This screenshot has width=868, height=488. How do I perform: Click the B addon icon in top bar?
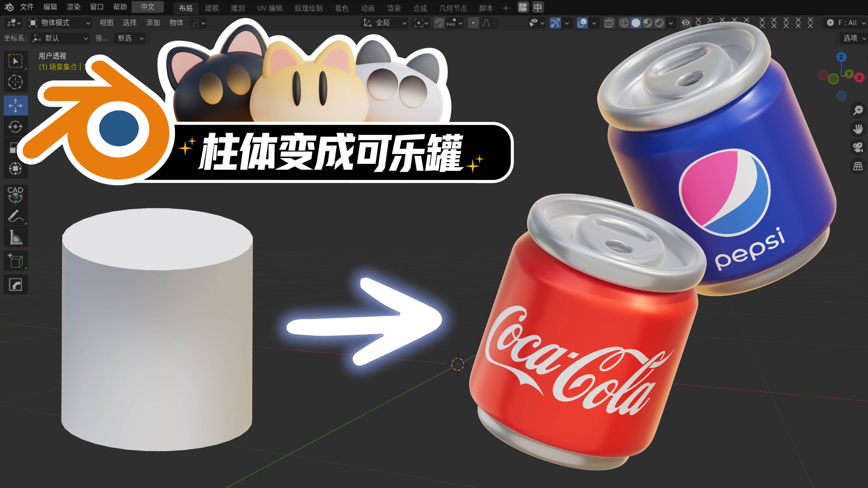click(523, 7)
